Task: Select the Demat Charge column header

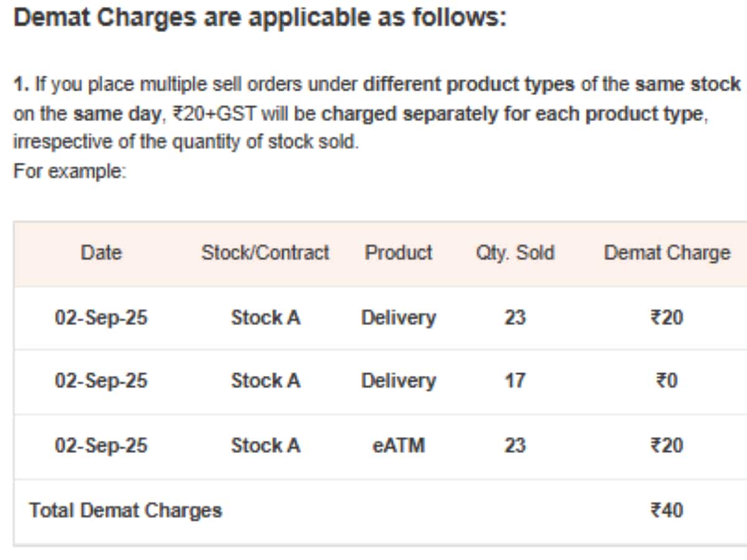Action: (x=667, y=253)
